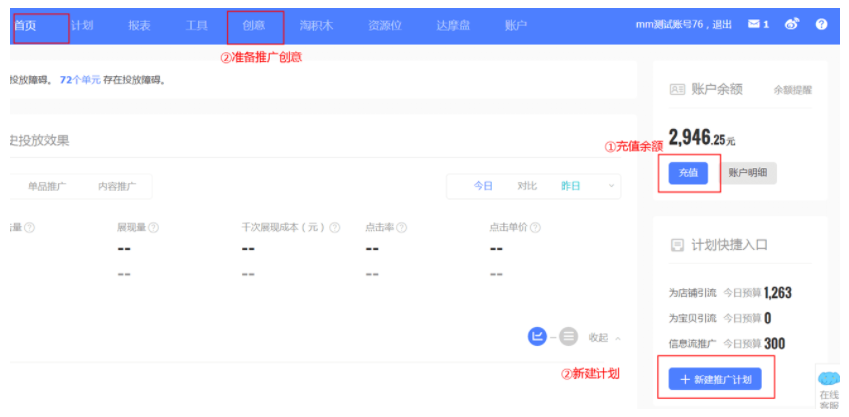Click the 2,946.25元 balance amount
Screen dimensions: 849x417
(x=702, y=138)
